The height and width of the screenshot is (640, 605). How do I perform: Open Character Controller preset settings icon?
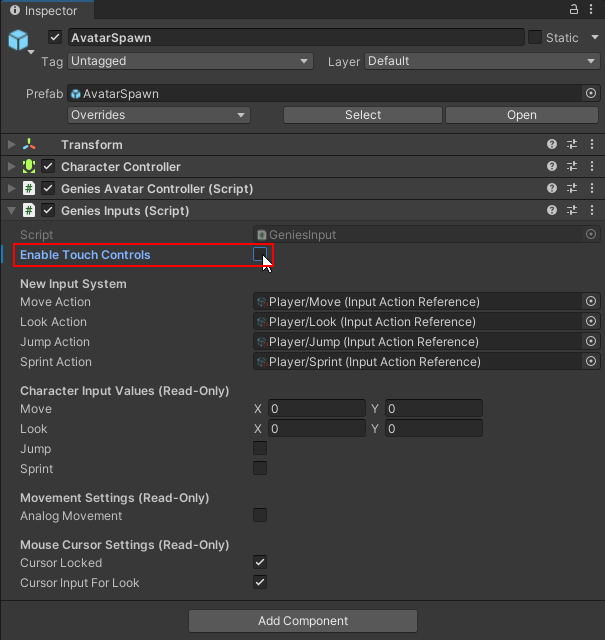pos(572,167)
